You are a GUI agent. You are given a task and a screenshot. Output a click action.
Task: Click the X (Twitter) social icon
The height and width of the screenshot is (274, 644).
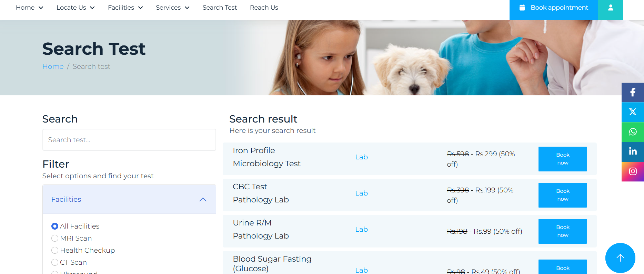click(633, 112)
